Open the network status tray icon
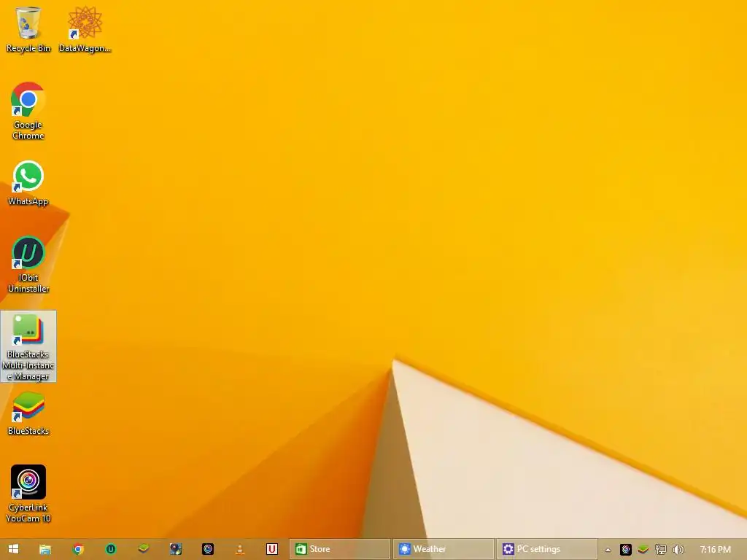The height and width of the screenshot is (560, 747). point(661,550)
